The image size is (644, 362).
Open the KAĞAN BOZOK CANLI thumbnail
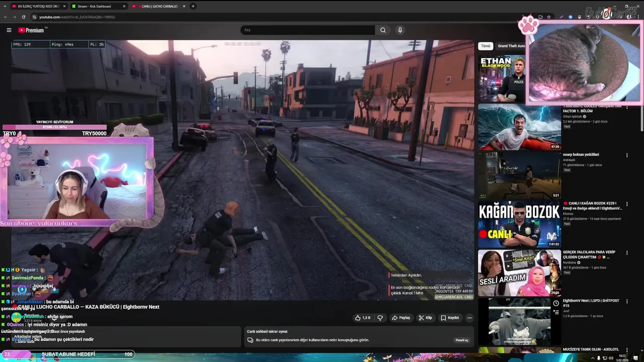click(x=519, y=225)
